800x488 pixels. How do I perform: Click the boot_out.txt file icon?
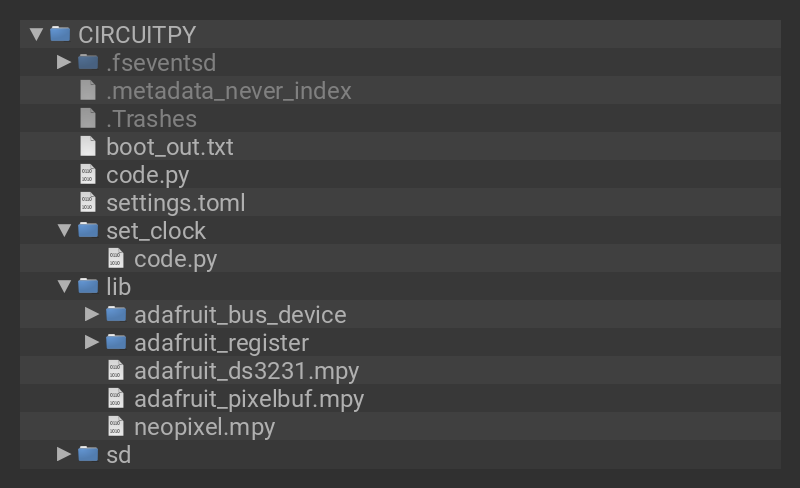tap(88, 146)
